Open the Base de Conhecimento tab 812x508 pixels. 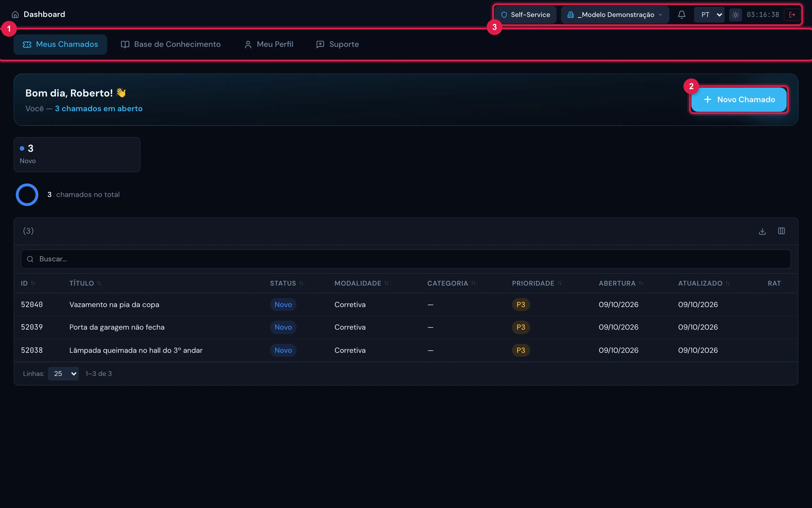pyautogui.click(x=171, y=44)
